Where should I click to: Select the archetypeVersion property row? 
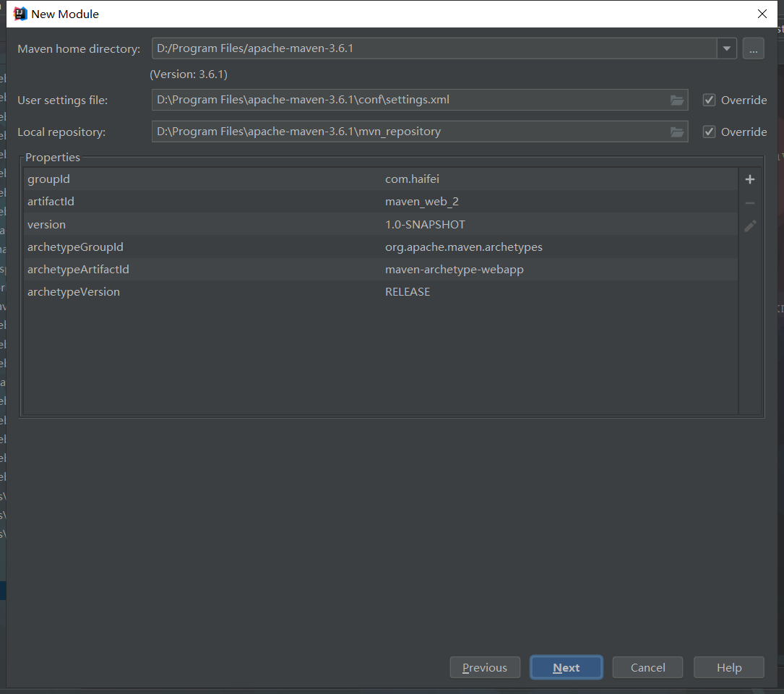pos(381,292)
